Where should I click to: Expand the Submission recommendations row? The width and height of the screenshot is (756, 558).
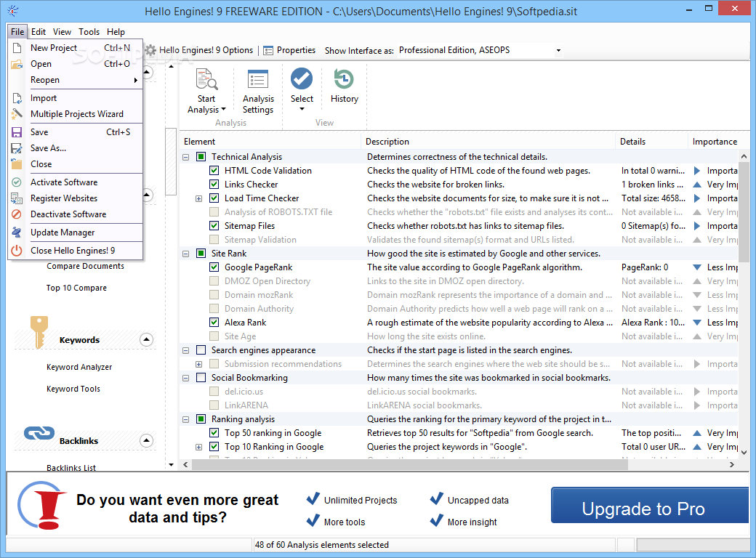pyautogui.click(x=198, y=364)
